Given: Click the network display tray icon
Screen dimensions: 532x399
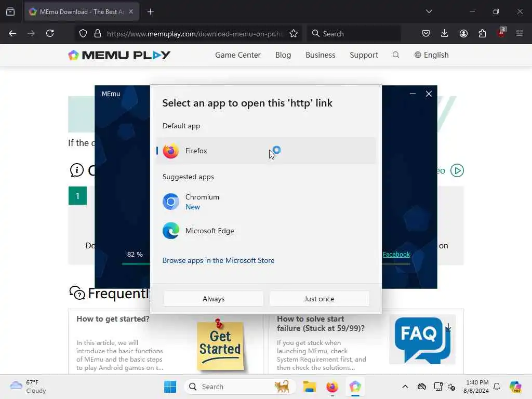Looking at the screenshot, I should pos(438,387).
